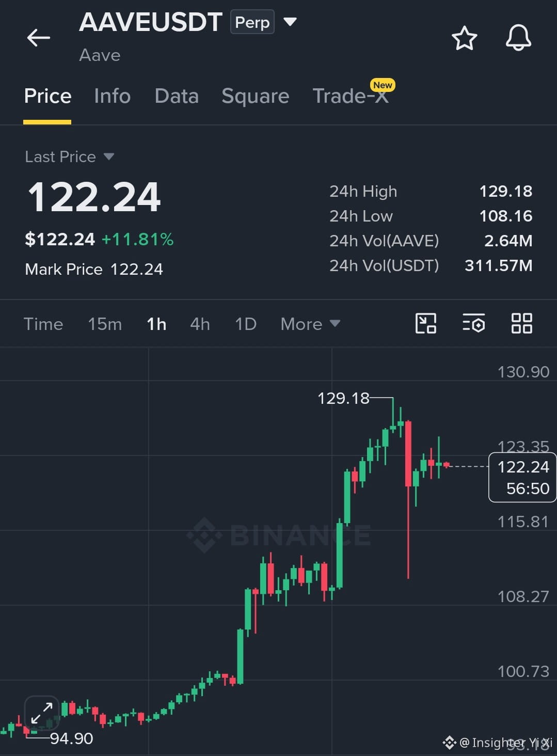Viewport: 557px width, 756px height.
Task: Select the 1h chart interval
Action: pos(156,324)
